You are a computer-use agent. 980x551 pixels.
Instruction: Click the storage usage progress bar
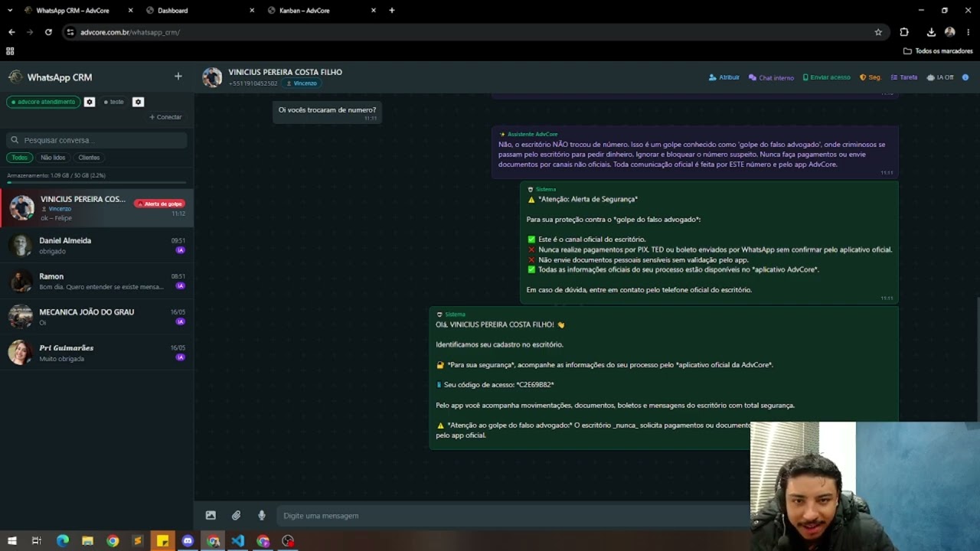click(x=96, y=183)
